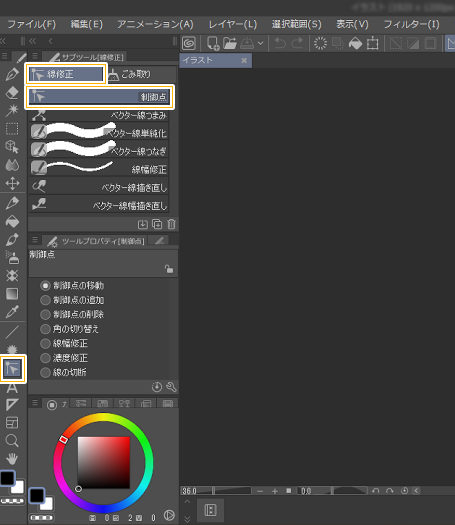Open the Color Wheel panel hamburger menu
Viewport: 455px width, 525px height.
coord(35,403)
